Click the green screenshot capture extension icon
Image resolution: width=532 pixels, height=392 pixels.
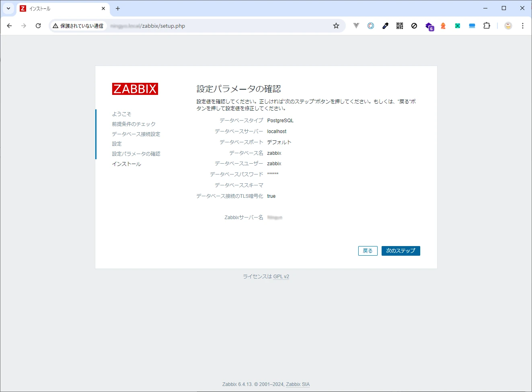click(x=458, y=26)
